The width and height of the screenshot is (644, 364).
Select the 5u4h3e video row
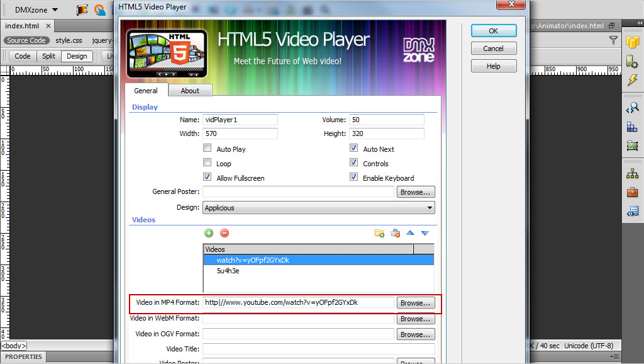pos(319,271)
